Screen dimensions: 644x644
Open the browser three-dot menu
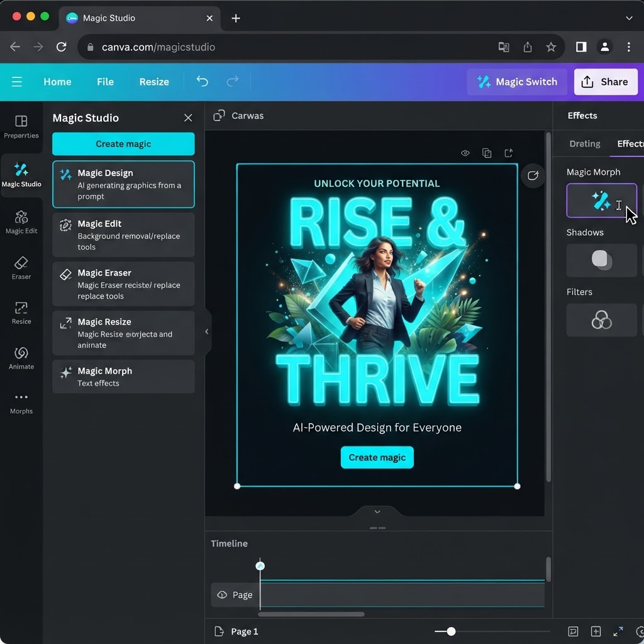coord(629,47)
